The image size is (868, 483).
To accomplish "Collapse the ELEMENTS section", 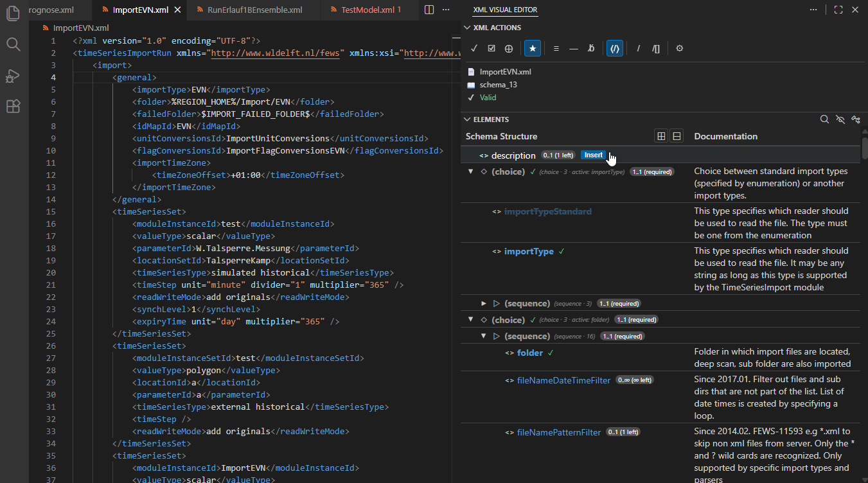I will point(467,119).
